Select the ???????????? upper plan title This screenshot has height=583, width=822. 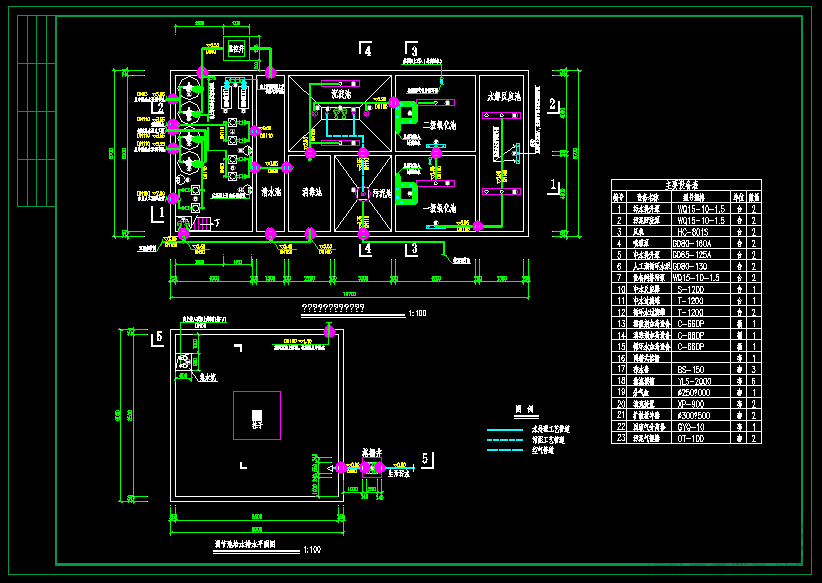pos(333,308)
